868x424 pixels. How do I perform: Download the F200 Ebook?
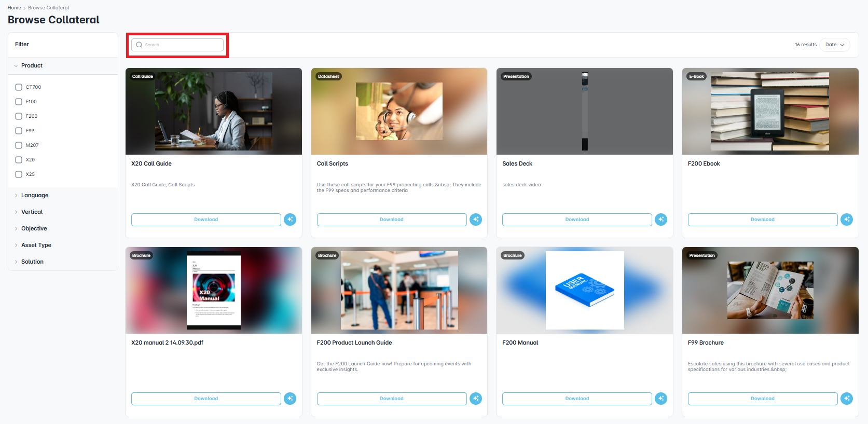pos(762,220)
